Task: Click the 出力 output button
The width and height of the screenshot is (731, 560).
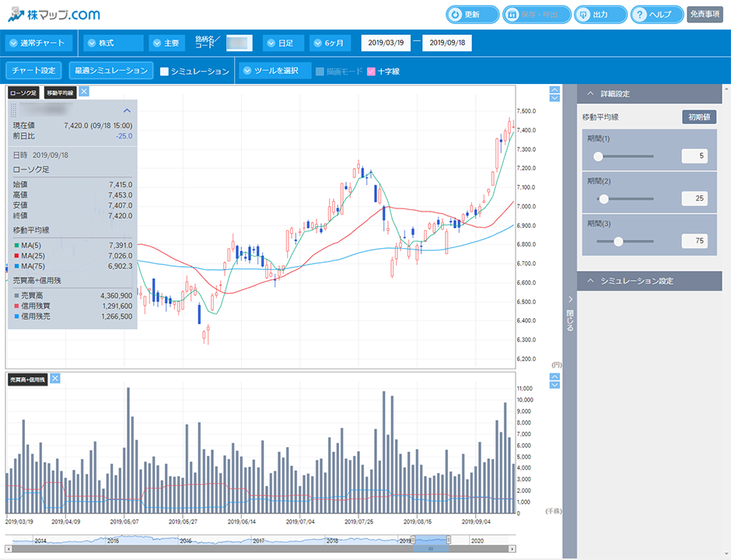Action: tap(600, 15)
